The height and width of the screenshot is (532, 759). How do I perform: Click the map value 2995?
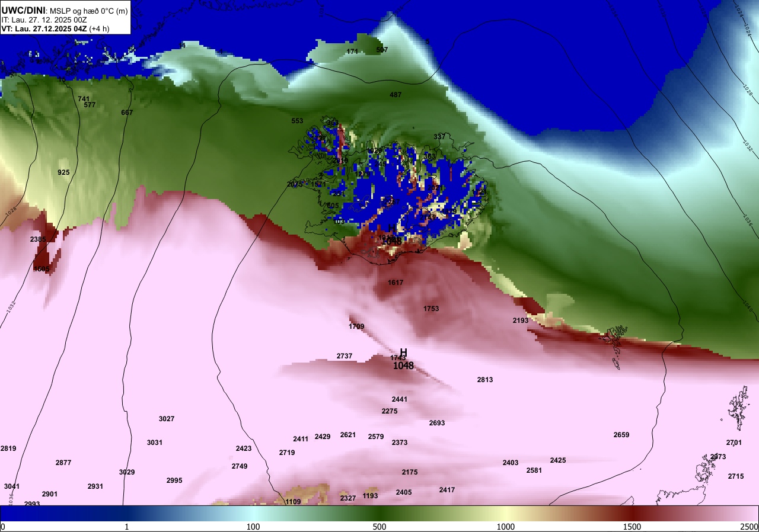tap(174, 480)
